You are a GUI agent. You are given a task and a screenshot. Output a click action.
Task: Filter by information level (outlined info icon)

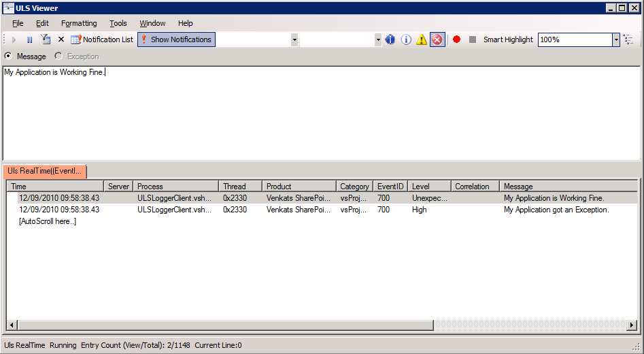point(406,39)
